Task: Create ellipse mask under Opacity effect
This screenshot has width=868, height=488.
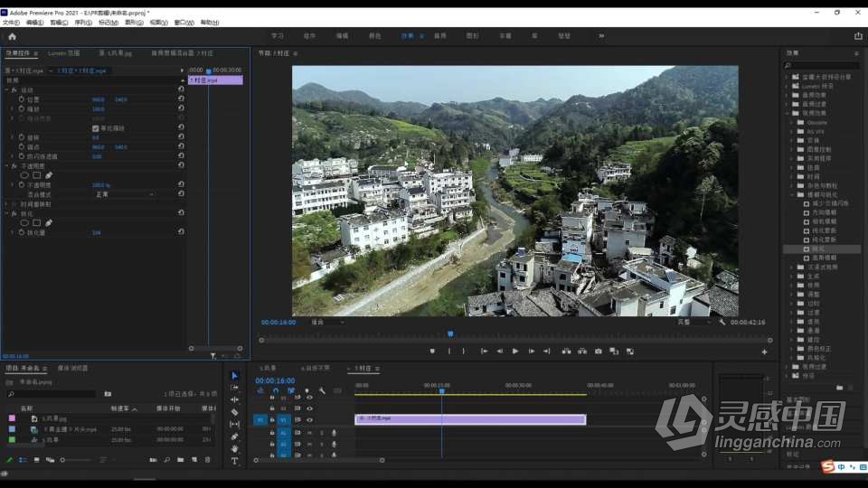Action: [24, 175]
